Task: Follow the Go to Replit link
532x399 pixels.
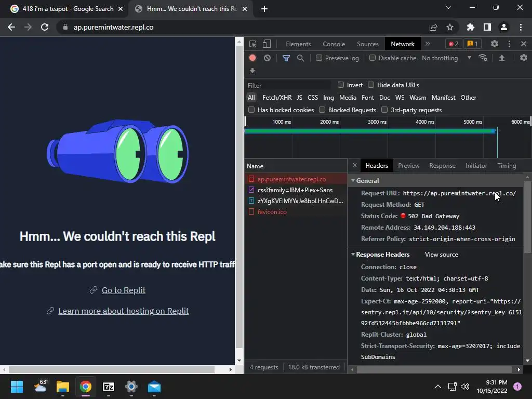Action: click(124, 290)
